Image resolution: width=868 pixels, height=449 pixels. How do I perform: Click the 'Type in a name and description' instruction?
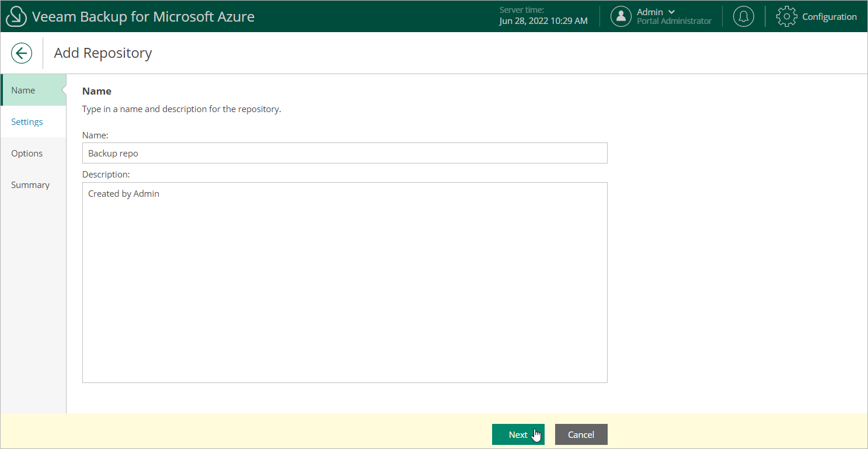(x=182, y=109)
